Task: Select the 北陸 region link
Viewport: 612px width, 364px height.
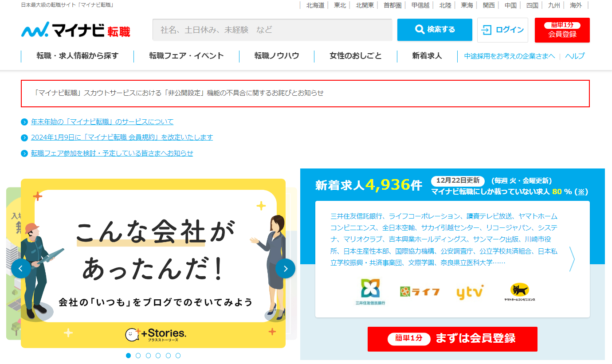Action: coord(445,5)
